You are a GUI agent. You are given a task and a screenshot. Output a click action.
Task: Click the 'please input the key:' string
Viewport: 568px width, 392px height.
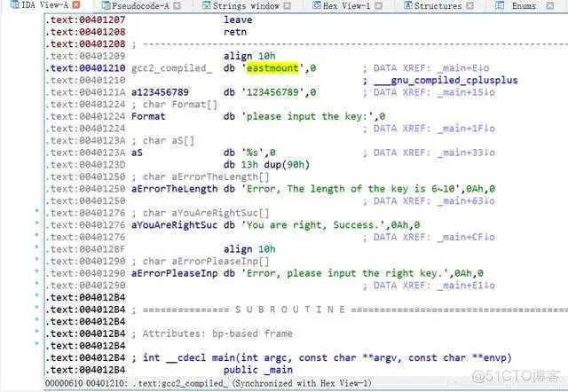tap(308, 116)
